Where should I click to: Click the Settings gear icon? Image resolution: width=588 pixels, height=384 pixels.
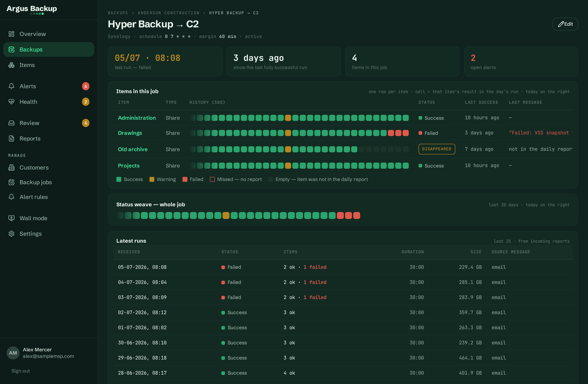[11, 234]
